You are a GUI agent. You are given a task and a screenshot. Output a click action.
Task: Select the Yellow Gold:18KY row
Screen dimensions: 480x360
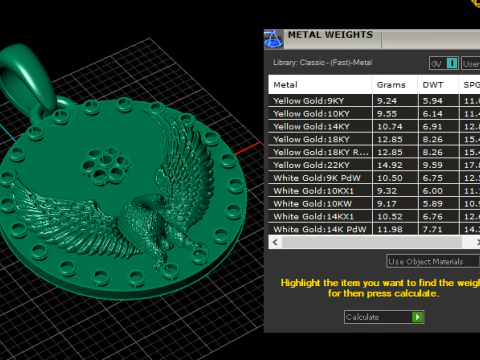click(x=374, y=139)
